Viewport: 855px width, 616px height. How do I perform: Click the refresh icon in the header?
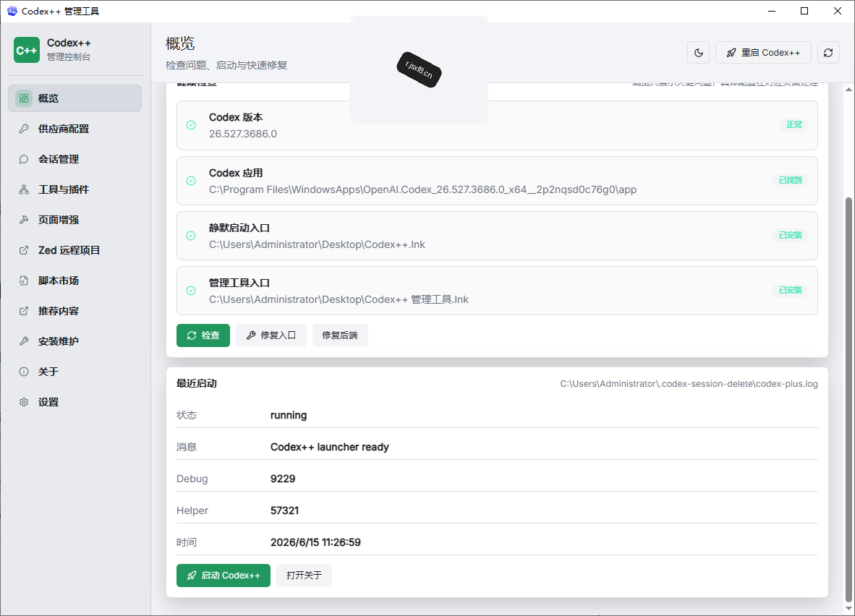pyautogui.click(x=828, y=53)
